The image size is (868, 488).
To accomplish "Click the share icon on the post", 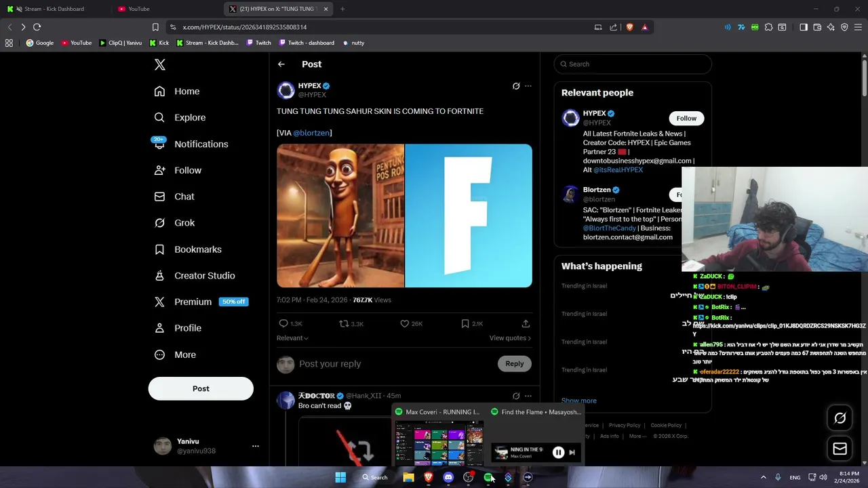I will 526,324.
